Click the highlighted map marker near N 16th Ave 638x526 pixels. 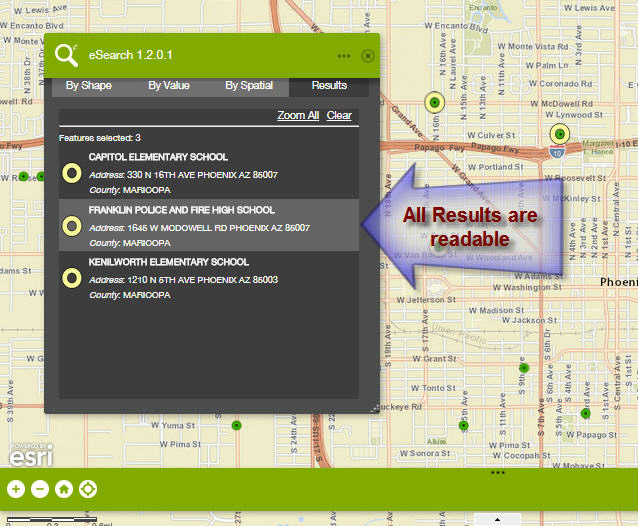(435, 102)
